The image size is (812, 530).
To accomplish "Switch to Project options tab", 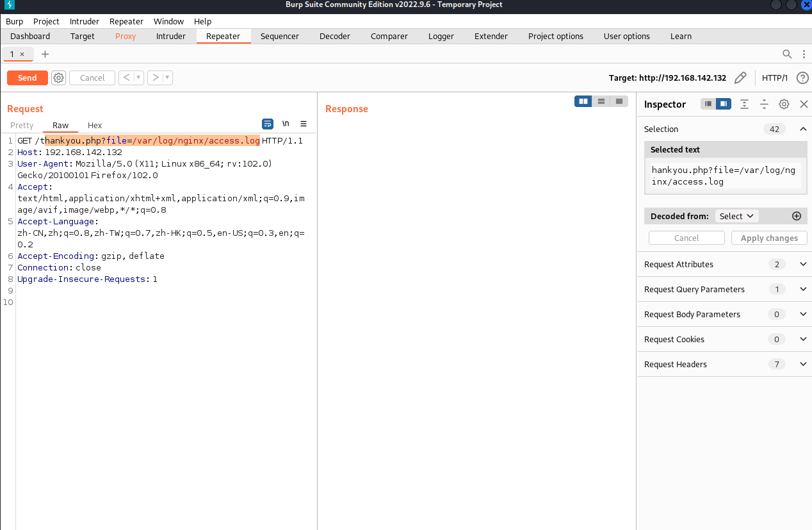I will [556, 36].
